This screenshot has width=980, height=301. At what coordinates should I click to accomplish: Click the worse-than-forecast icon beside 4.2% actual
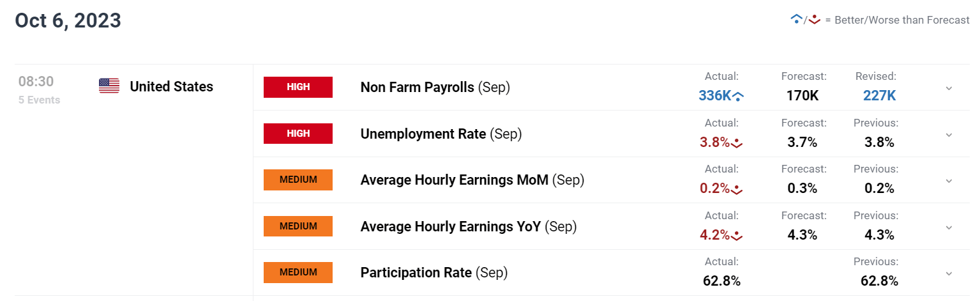[x=737, y=235]
